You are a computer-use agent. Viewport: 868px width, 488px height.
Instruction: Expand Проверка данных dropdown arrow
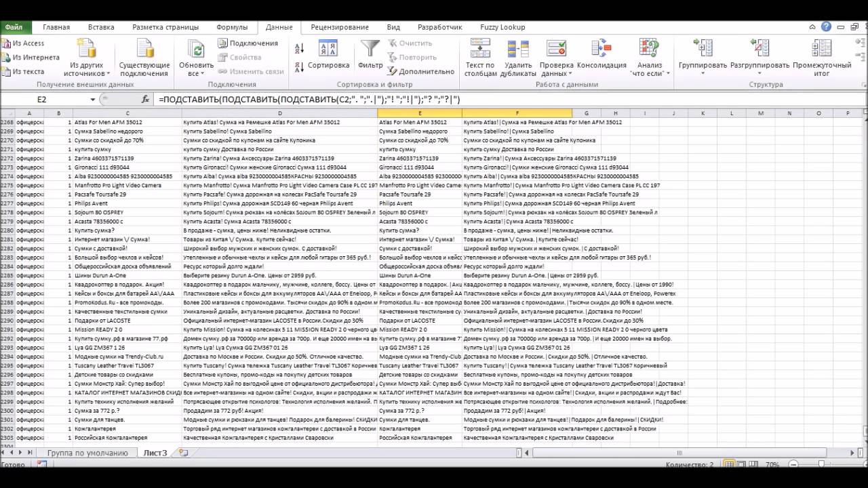coord(570,73)
